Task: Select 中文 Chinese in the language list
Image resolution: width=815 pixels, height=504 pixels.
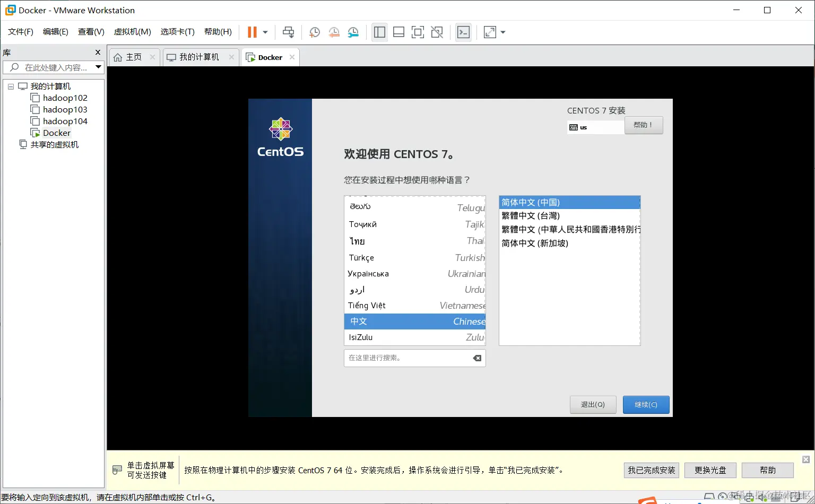Action: 415,321
